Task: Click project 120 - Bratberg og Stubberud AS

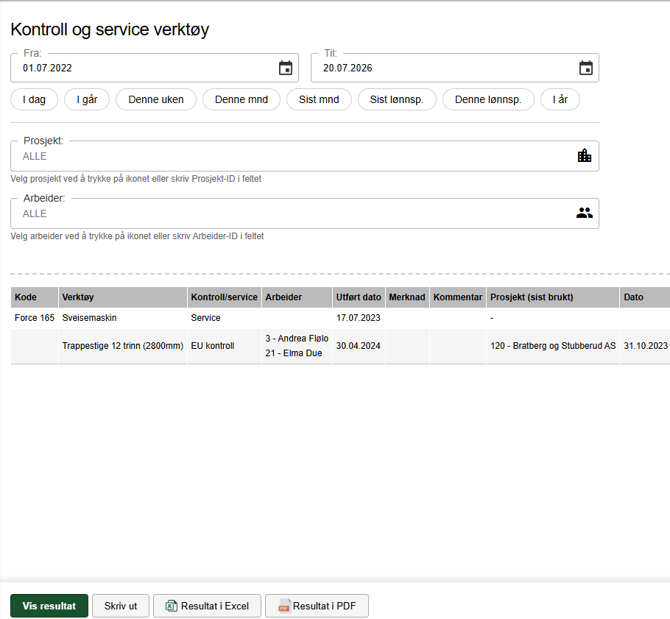Action: pyautogui.click(x=553, y=346)
